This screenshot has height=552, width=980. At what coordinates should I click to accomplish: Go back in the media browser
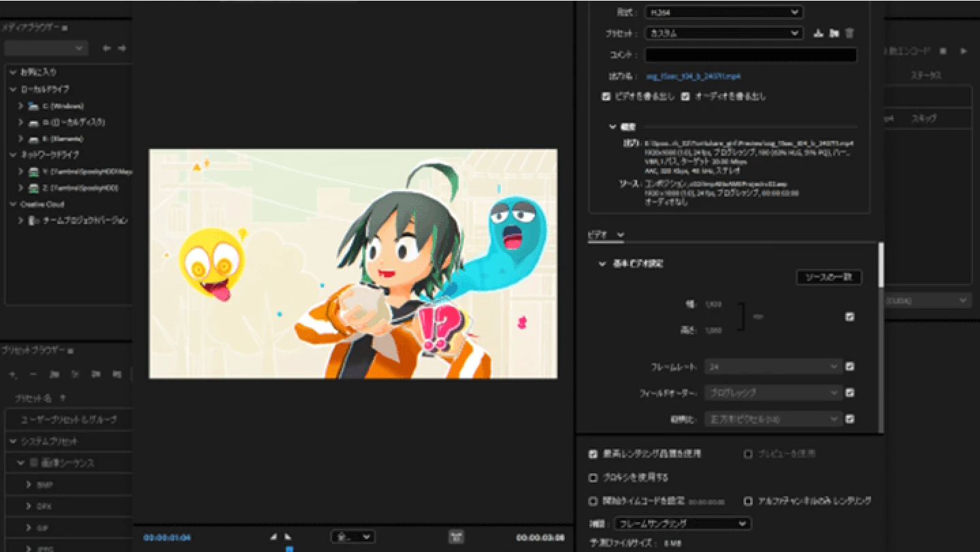coord(106,48)
